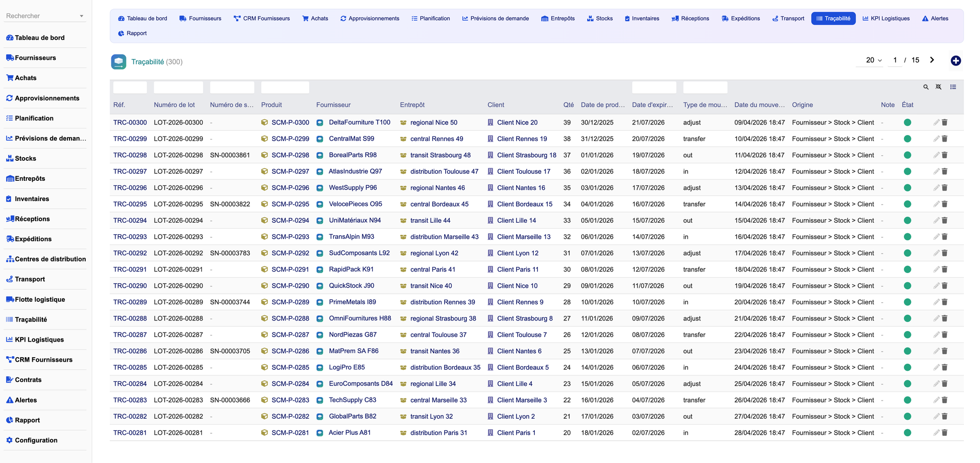Click green status dot for TRC-00300
This screenshot has width=980, height=463.
pyautogui.click(x=907, y=122)
